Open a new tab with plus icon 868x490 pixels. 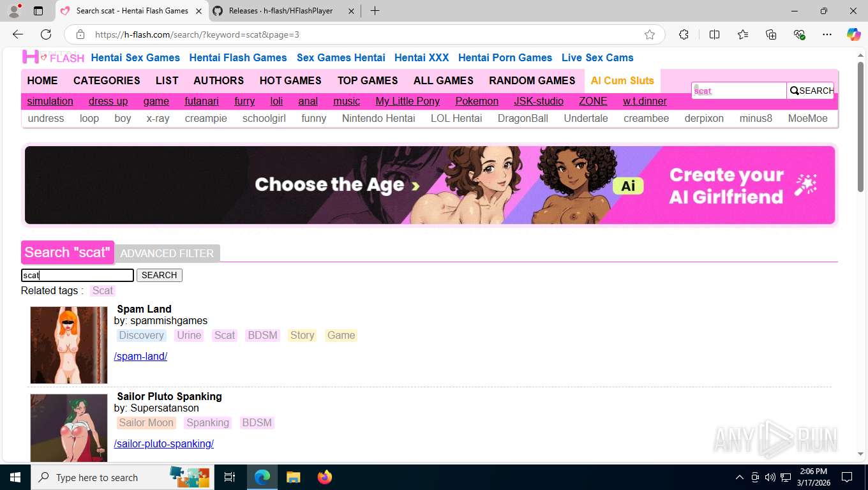click(x=375, y=11)
